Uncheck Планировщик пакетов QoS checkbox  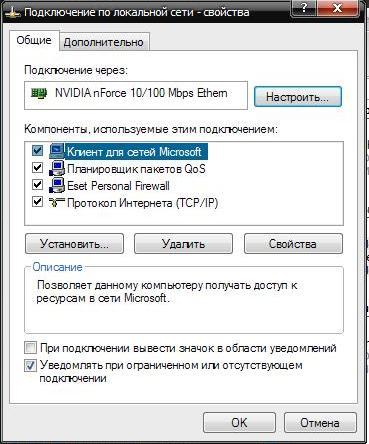(37, 168)
